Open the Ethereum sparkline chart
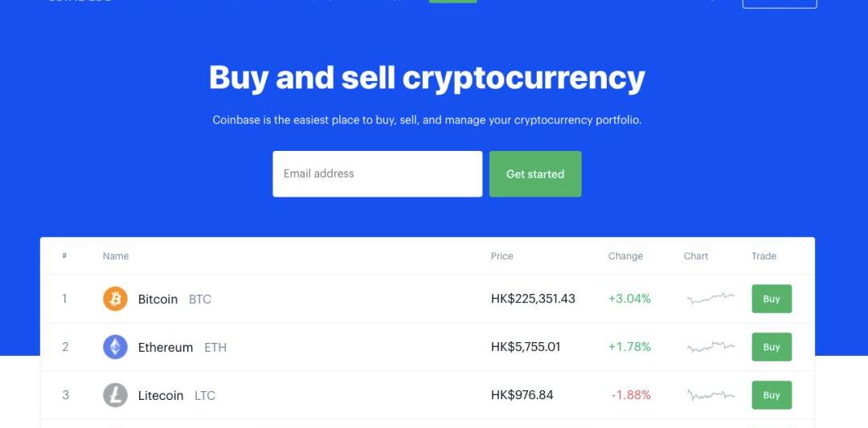868x428 pixels. (x=710, y=347)
